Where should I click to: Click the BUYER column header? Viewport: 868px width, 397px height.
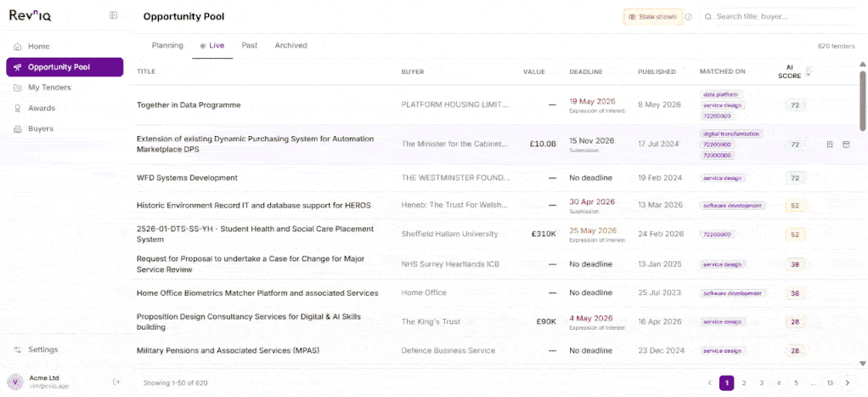click(x=413, y=71)
